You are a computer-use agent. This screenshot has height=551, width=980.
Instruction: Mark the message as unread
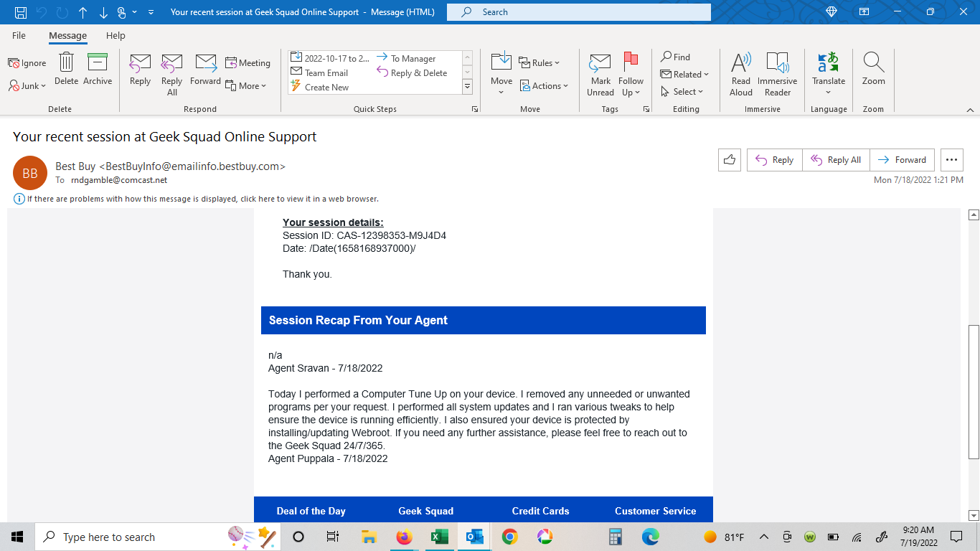(600, 74)
